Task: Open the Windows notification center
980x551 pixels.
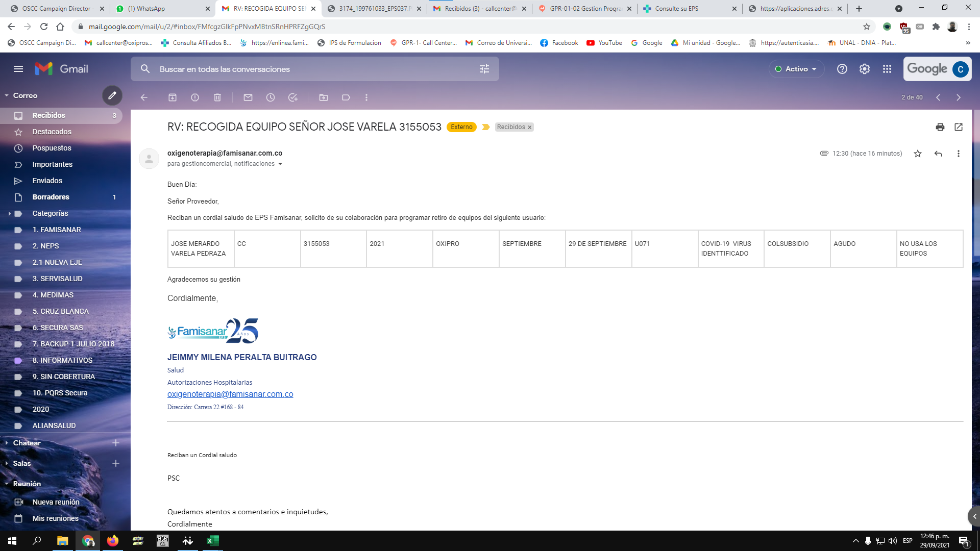Action: pyautogui.click(x=964, y=541)
